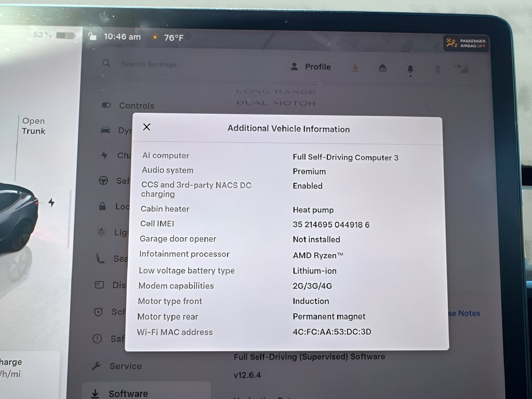The image size is (532, 399).
Task: Open the Controls settings menu
Action: [128, 105]
